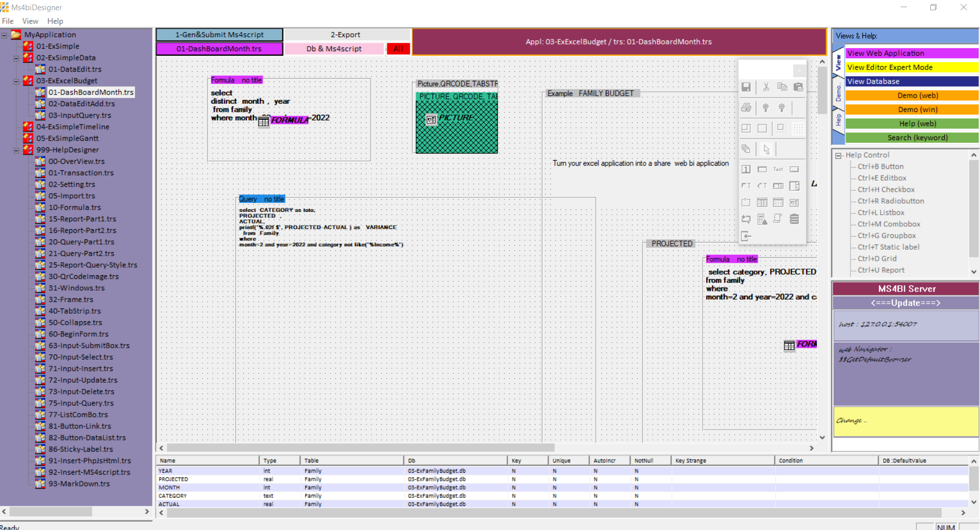The width and height of the screenshot is (980, 530).
Task: Collapse the 03-ExExcelBudget tree node
Action: click(16, 81)
